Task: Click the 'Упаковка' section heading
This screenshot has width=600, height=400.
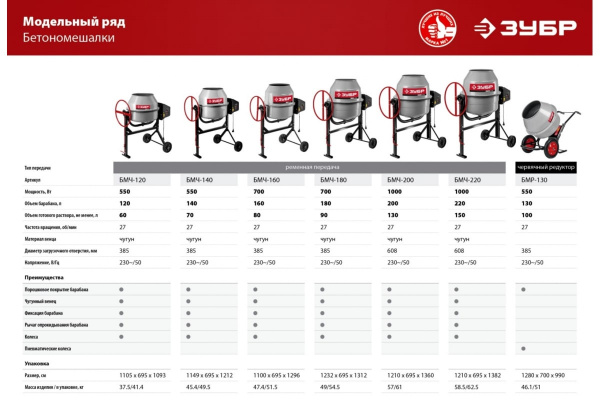Action: pos(37,364)
